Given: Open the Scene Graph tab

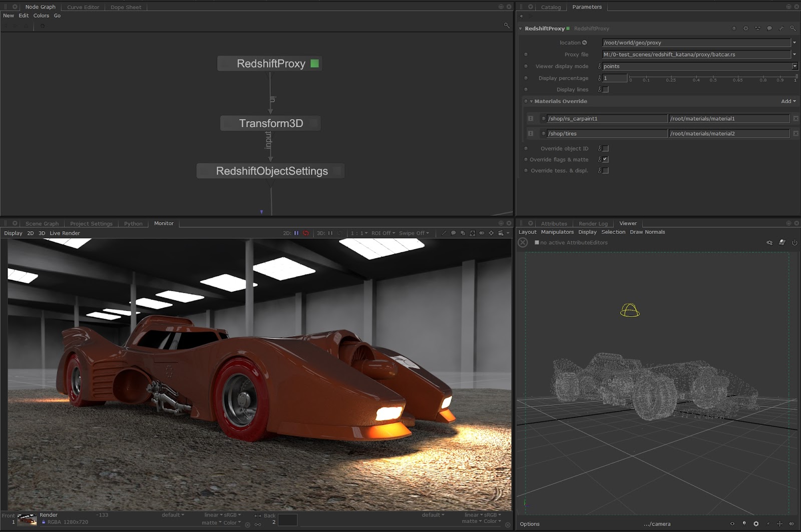Looking at the screenshot, I should pyautogui.click(x=42, y=224).
